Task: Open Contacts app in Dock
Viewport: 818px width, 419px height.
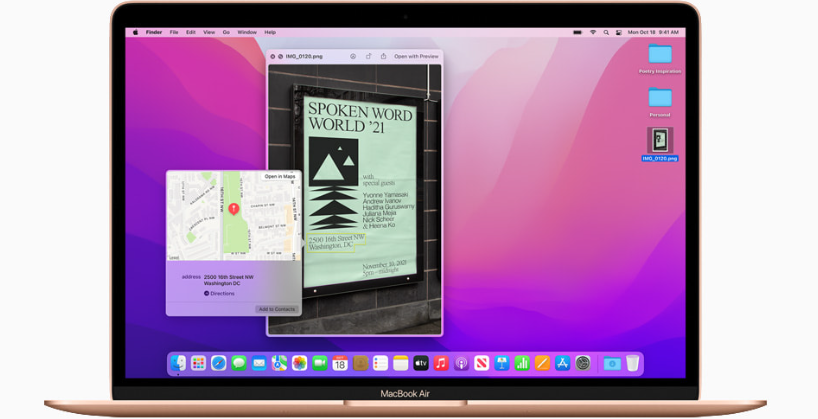Action: tap(360, 363)
